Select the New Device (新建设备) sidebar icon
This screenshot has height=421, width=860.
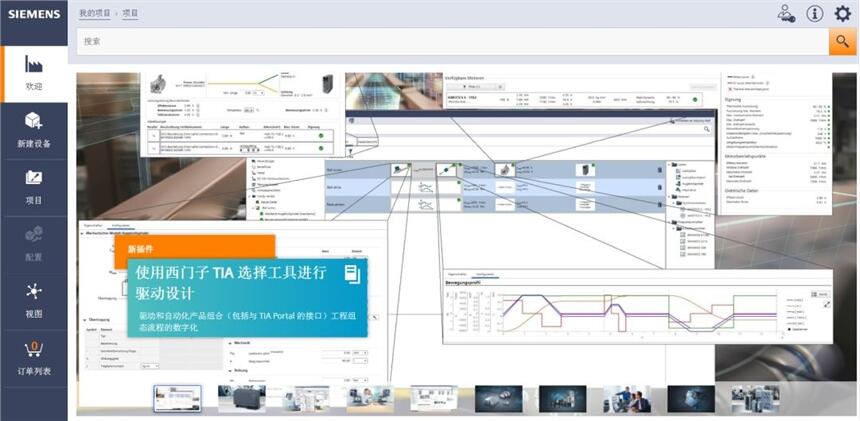click(x=33, y=121)
